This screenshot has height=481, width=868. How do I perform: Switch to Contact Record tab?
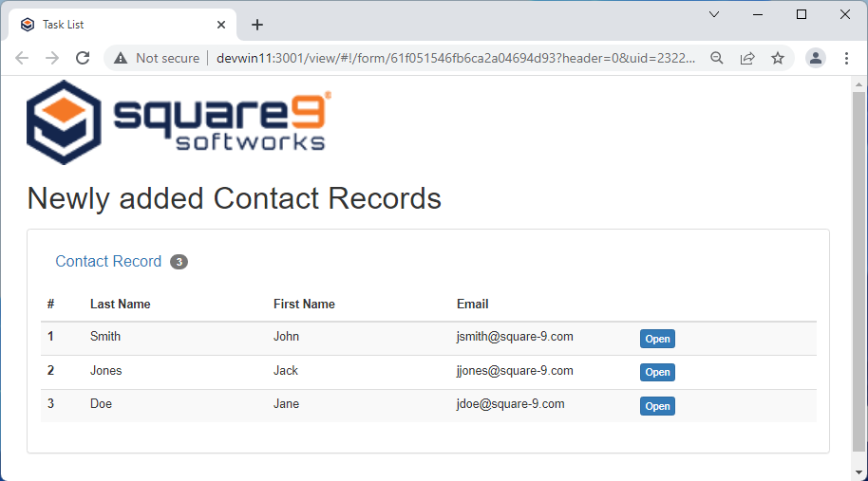(x=108, y=261)
